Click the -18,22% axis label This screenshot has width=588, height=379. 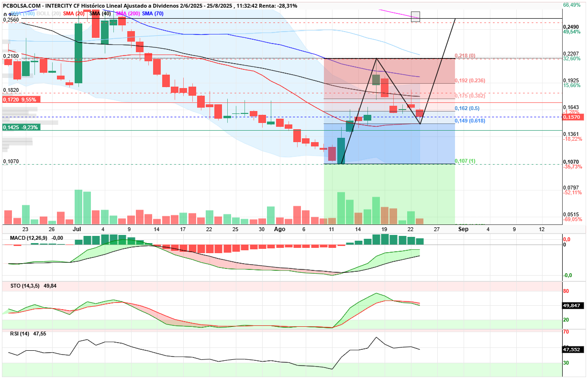(x=572, y=139)
